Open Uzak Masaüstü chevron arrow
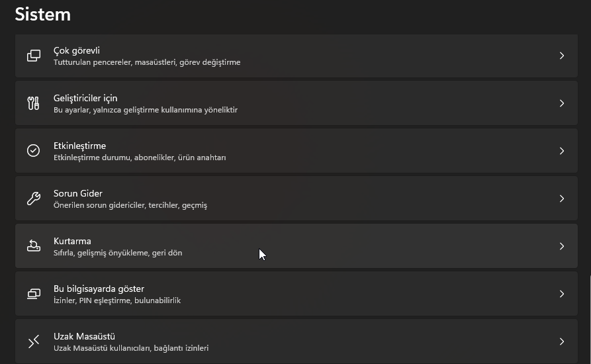Viewport: 591px width, 364px height. (562, 341)
